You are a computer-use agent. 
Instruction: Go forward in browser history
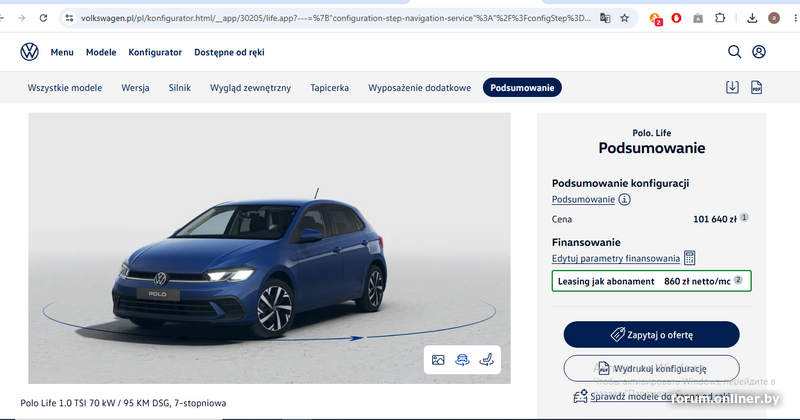[x=21, y=18]
